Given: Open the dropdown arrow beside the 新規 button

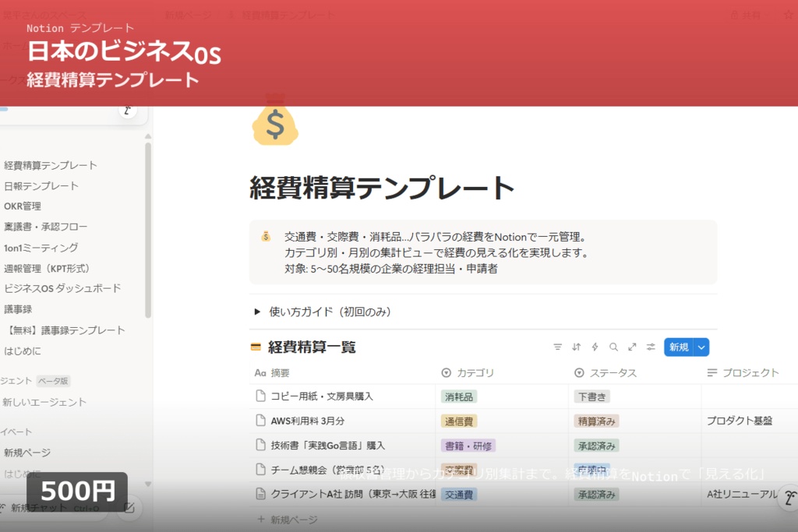Looking at the screenshot, I should point(700,347).
